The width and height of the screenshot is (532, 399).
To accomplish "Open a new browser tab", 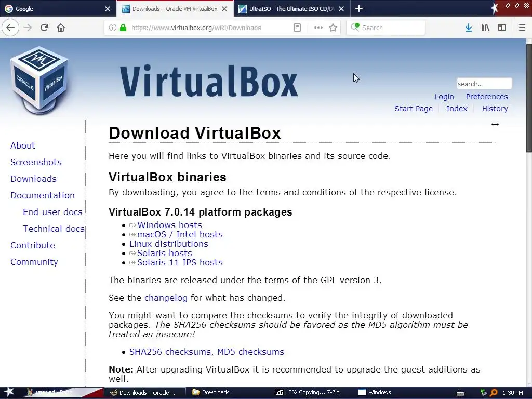I will tap(358, 8).
